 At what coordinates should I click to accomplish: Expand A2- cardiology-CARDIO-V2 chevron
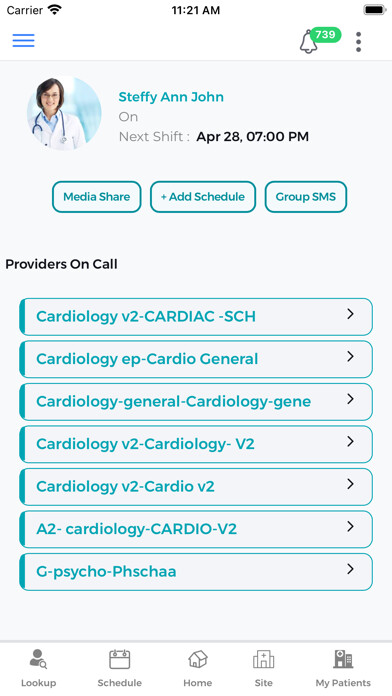(x=350, y=526)
